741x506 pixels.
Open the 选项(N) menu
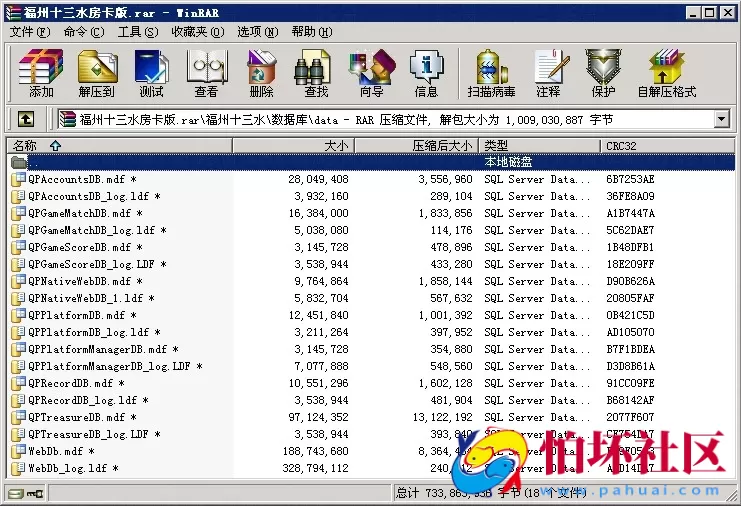click(258, 32)
